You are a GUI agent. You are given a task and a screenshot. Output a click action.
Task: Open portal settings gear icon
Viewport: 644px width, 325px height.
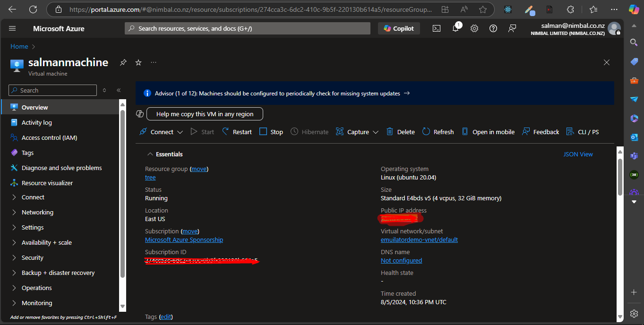[x=474, y=28]
